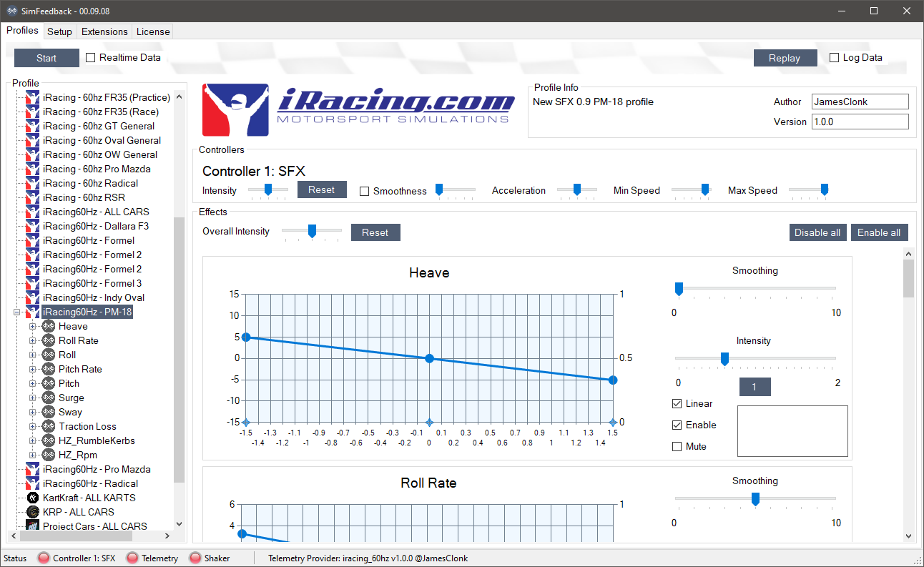This screenshot has width=924, height=567.
Task: Expand the HZ_RumbleKerbs tree node
Action: [32, 440]
